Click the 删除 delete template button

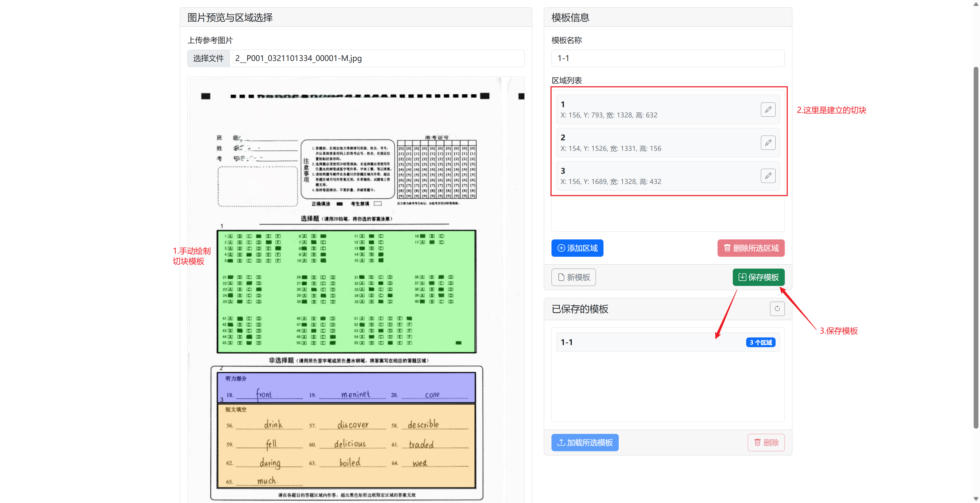(766, 443)
